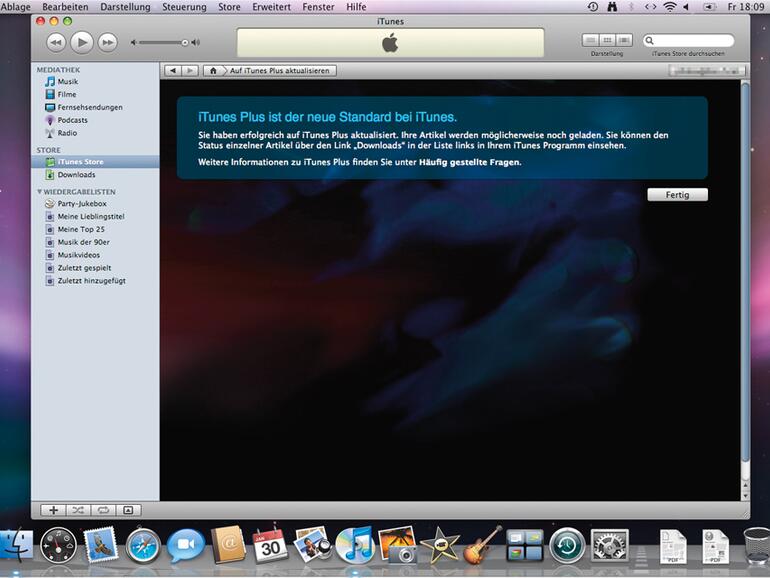Viewport: 770px width, 578px height.
Task: Click the iTunes Store search field
Action: (688, 40)
